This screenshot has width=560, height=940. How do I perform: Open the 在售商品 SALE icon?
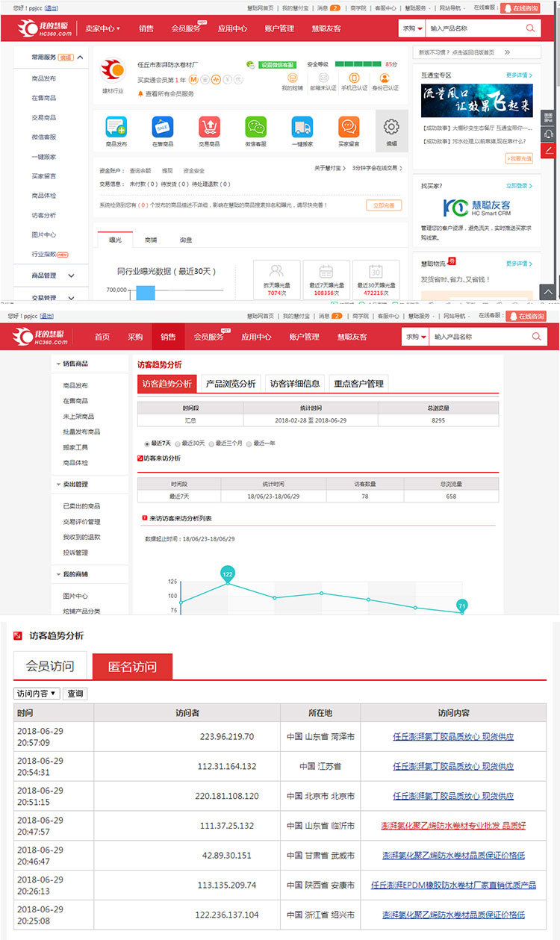pyautogui.click(x=162, y=127)
